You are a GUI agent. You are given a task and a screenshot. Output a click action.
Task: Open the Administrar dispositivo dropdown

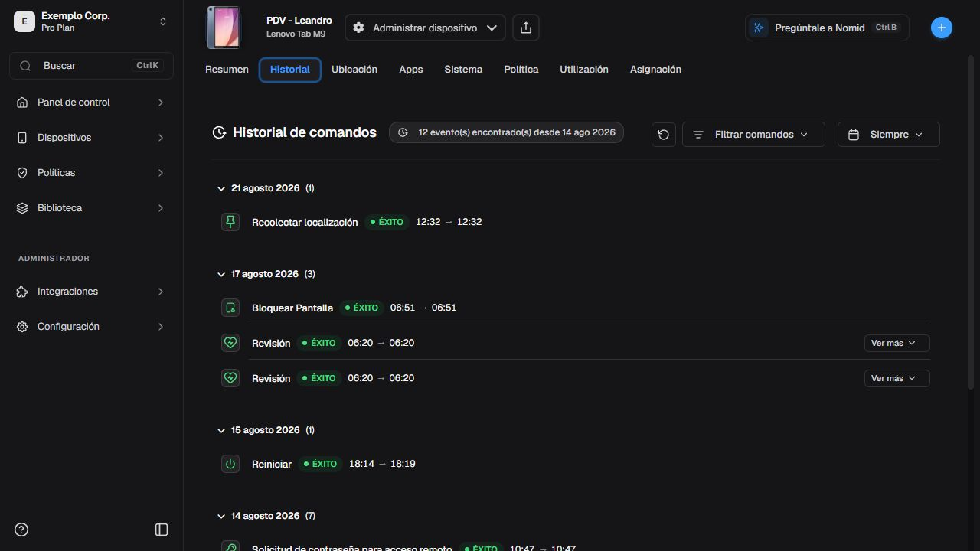pos(425,28)
